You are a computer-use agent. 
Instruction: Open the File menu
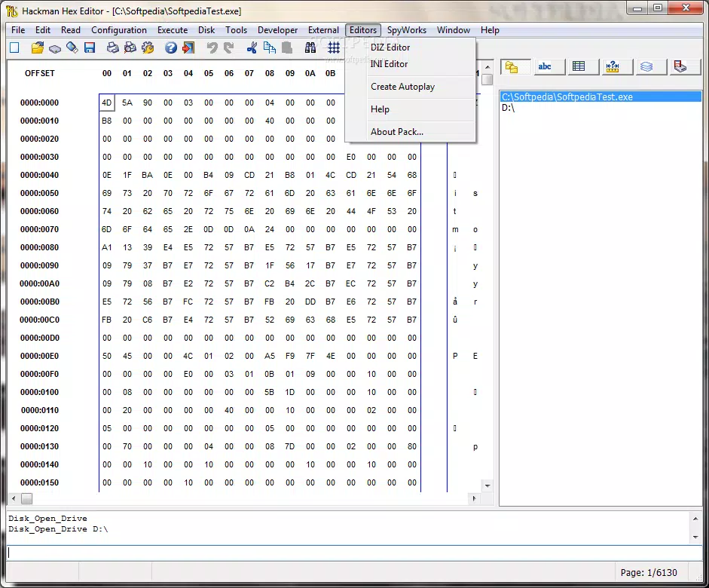tap(18, 30)
